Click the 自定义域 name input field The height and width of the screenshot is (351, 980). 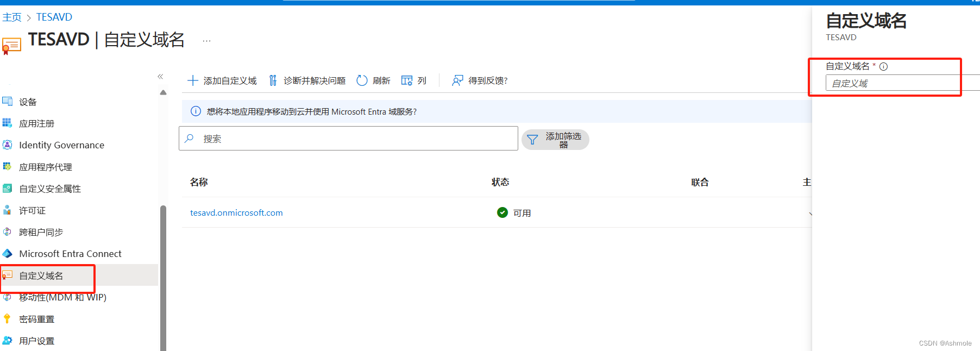(902, 83)
